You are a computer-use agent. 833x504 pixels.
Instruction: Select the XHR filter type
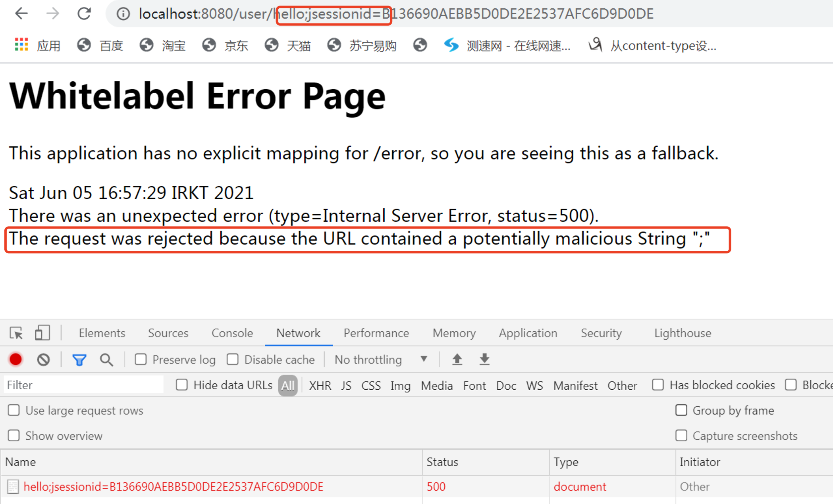pyautogui.click(x=320, y=385)
